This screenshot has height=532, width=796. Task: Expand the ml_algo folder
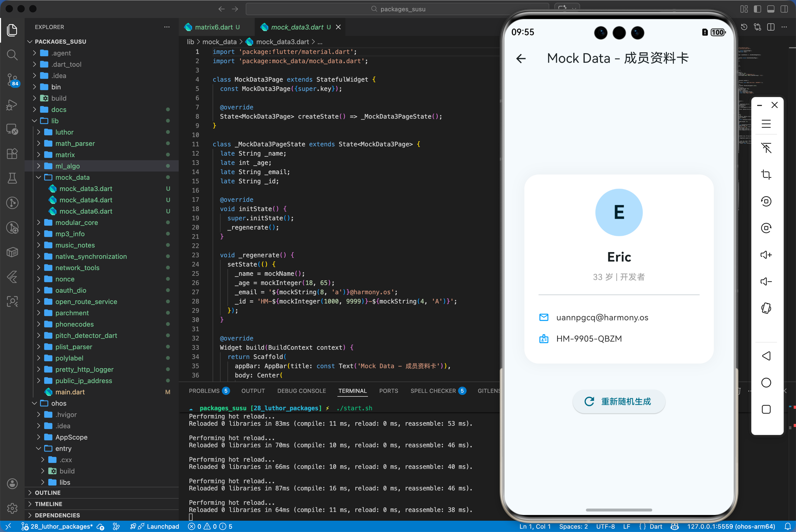(x=68, y=166)
